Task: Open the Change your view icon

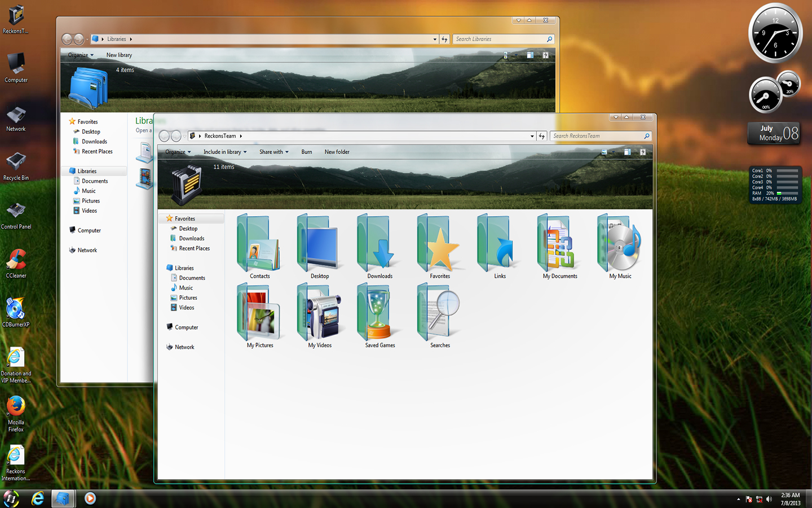Action: [604, 151]
